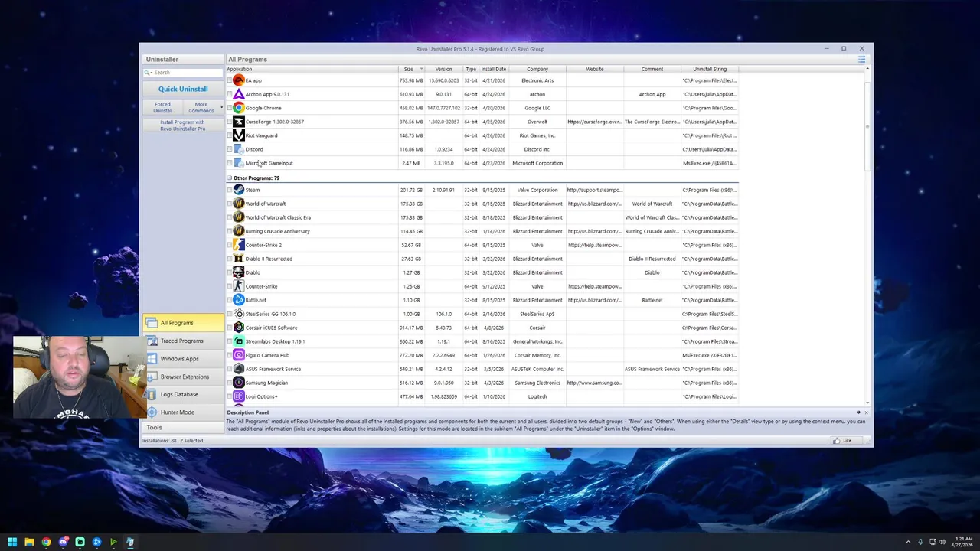
Task: Click the SteelSeries GG icon
Action: (239, 314)
